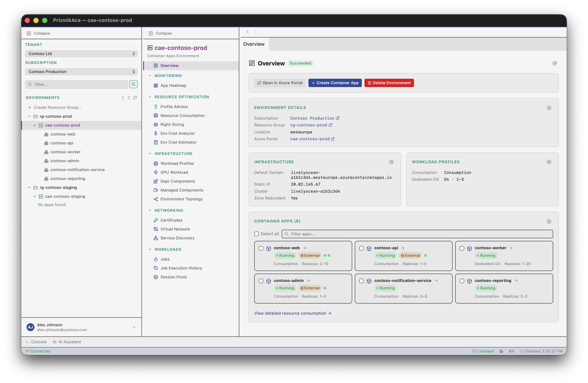The width and height of the screenshot is (588, 383).
Task: Click the @ icon in Infrastructure card
Action: coord(391,162)
